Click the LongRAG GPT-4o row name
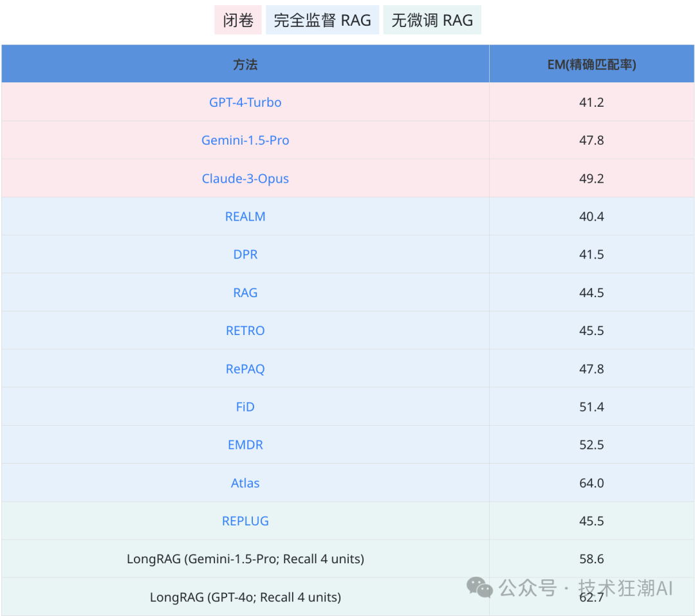The width and height of the screenshot is (695, 616). tap(245, 597)
